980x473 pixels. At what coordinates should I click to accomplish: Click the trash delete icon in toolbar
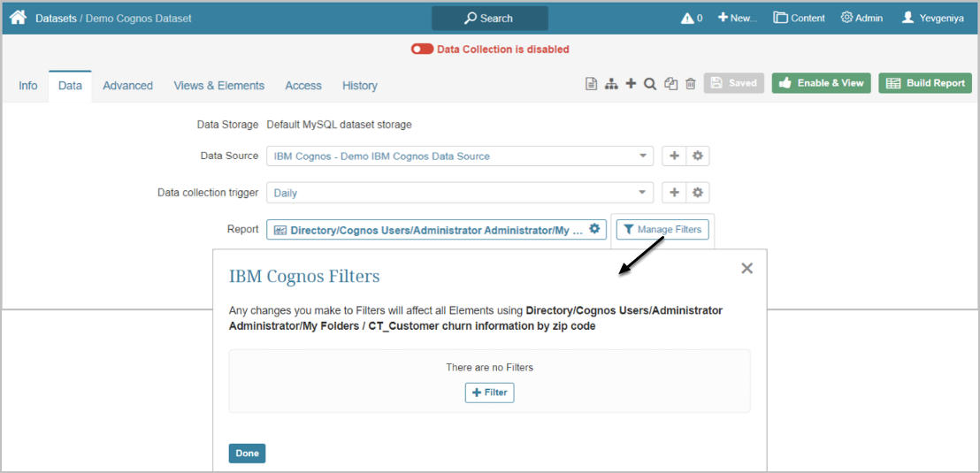pos(691,84)
